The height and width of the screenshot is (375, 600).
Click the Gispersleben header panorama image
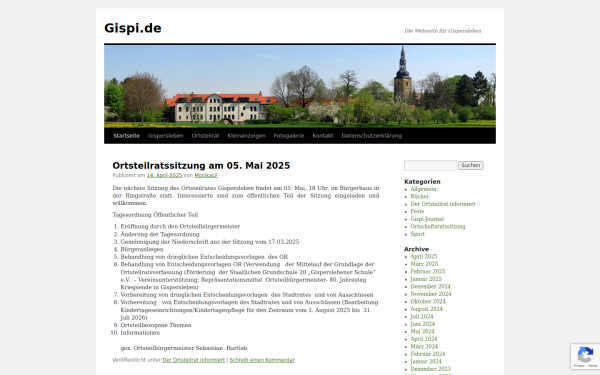tap(300, 86)
